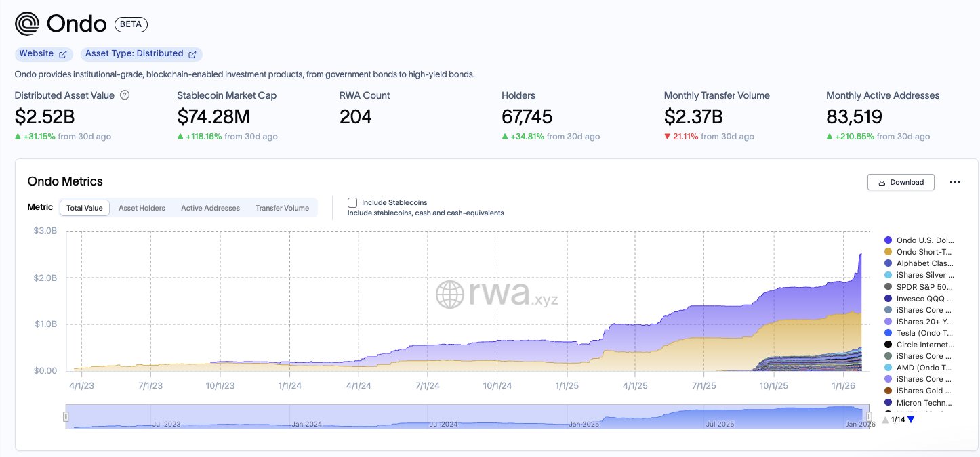The height and width of the screenshot is (457, 980).
Task: Click the +210.65% change indicator
Action: pos(849,137)
